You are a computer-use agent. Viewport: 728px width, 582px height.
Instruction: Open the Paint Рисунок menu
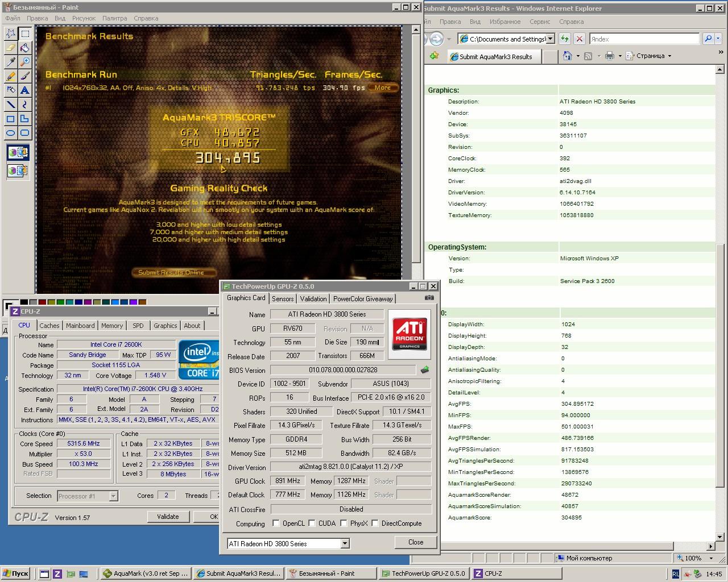pos(84,18)
